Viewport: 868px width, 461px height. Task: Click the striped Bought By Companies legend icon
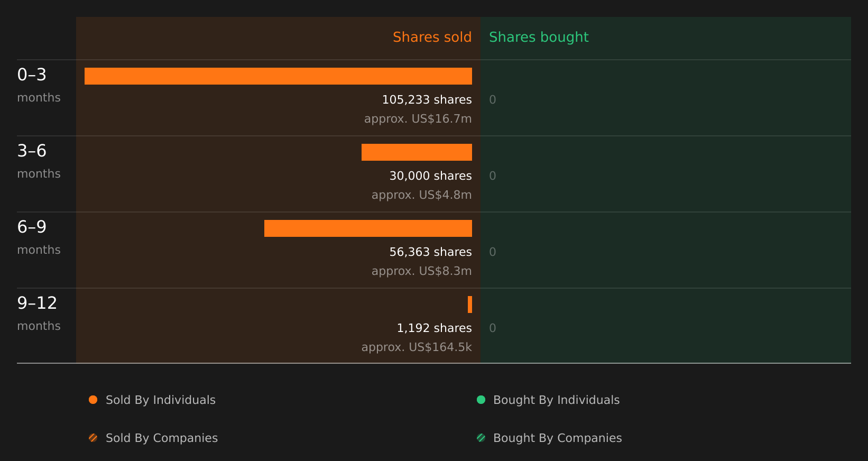pyautogui.click(x=481, y=438)
